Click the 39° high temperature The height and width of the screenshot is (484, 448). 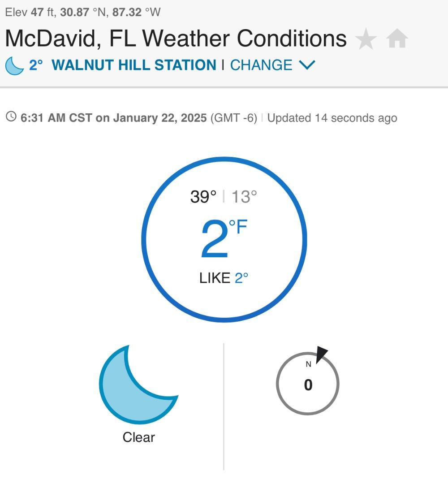(x=203, y=197)
